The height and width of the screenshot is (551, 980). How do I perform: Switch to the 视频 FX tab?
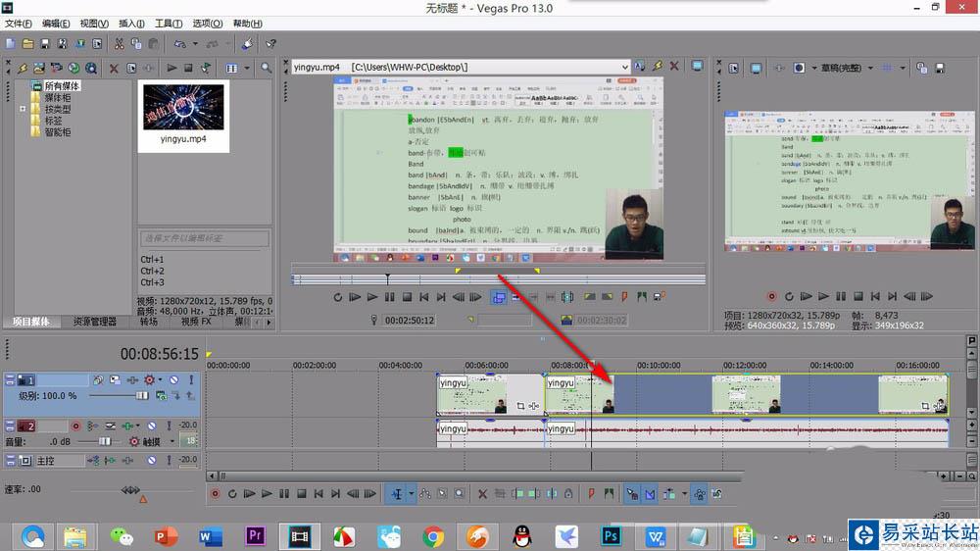coord(196,322)
